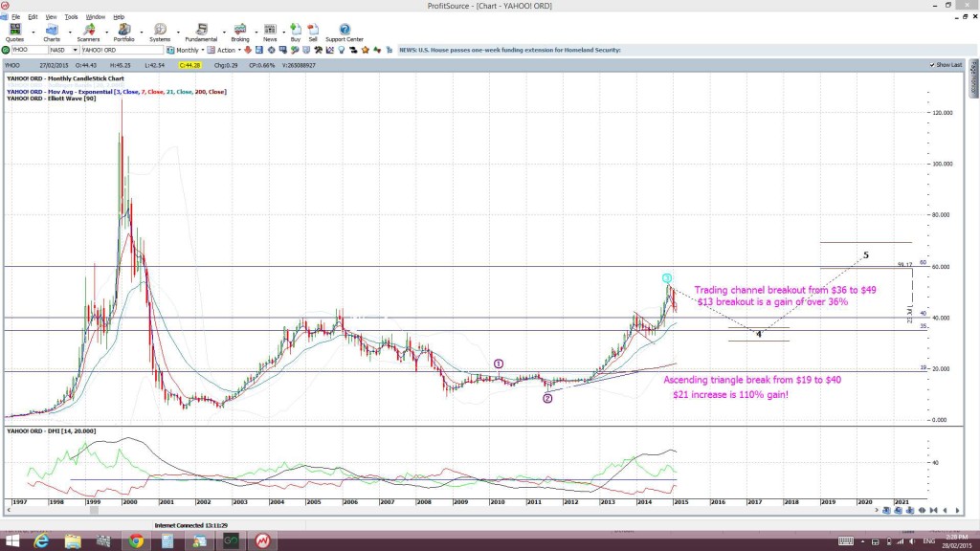
Task: Click the light bulb toolbar icon
Action: click(342, 50)
